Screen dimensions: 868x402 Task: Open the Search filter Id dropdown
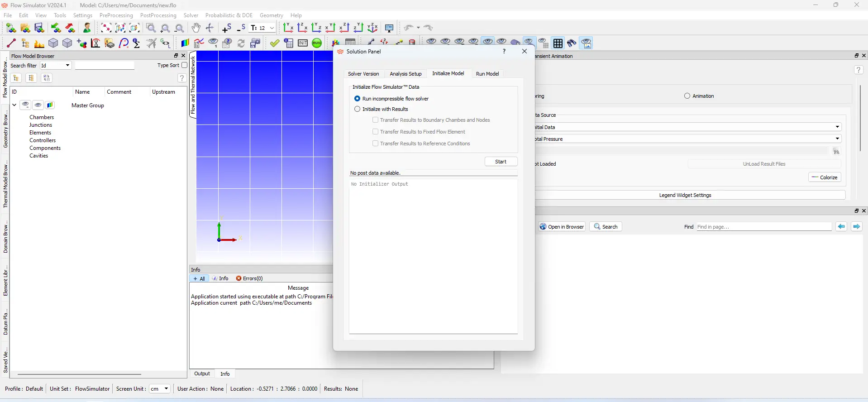coord(56,66)
